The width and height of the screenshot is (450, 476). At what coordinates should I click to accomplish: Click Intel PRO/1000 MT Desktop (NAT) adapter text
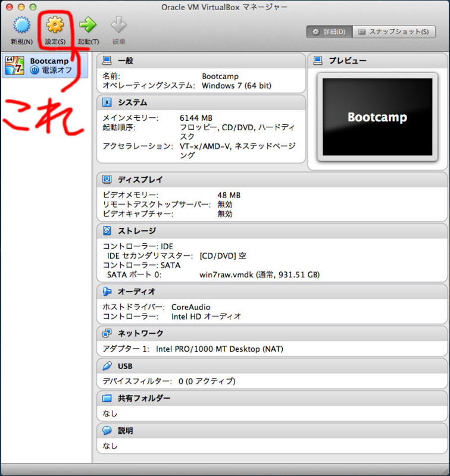(220, 349)
